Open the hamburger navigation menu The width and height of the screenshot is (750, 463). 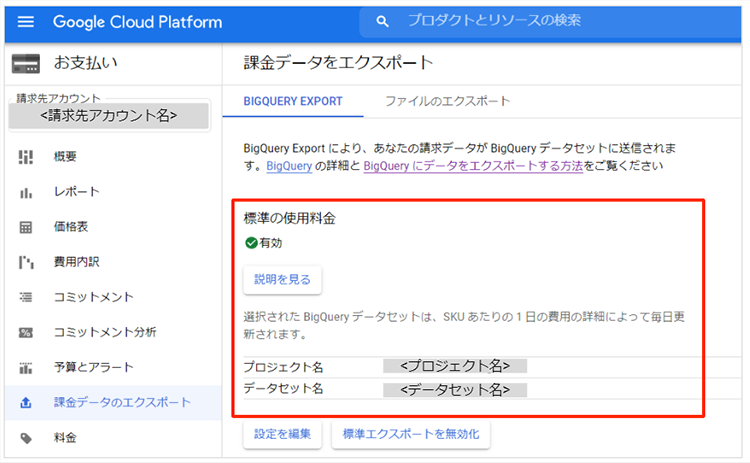(26, 22)
